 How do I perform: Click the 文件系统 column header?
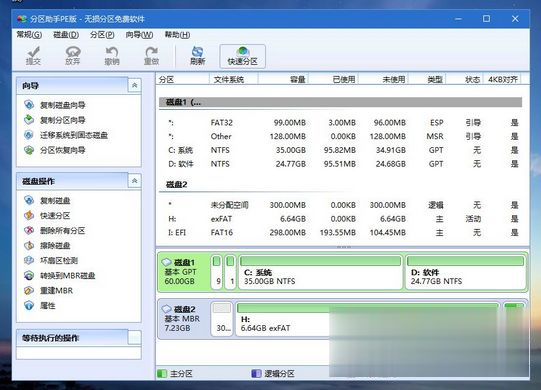click(x=234, y=79)
